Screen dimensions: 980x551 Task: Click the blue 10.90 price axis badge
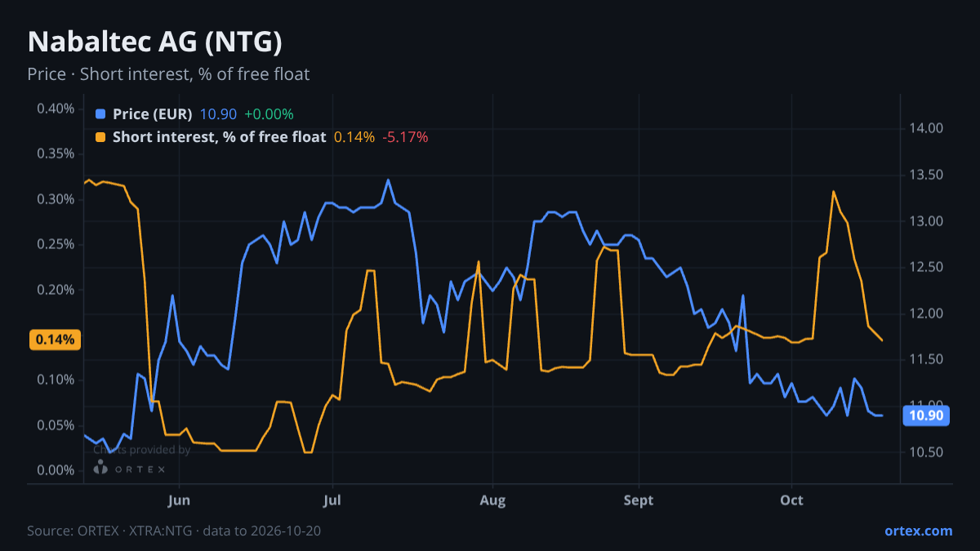(926, 415)
